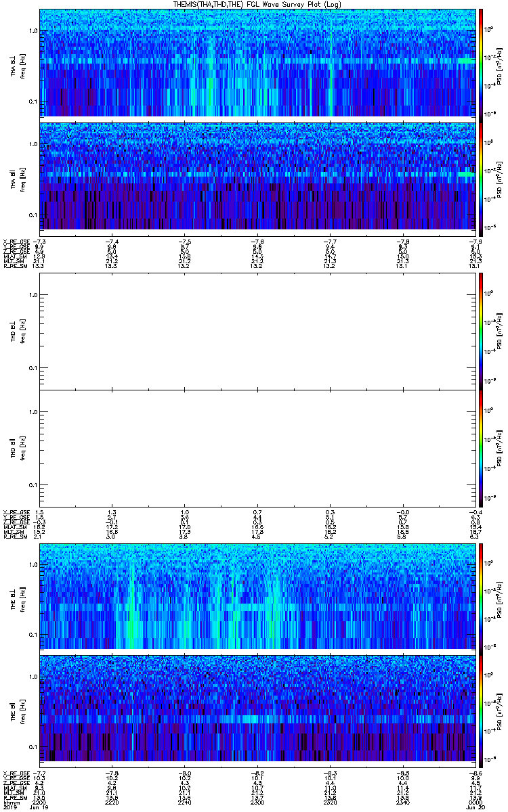Click the -7.3 X_RE_GSE value under THA

(40, 242)
